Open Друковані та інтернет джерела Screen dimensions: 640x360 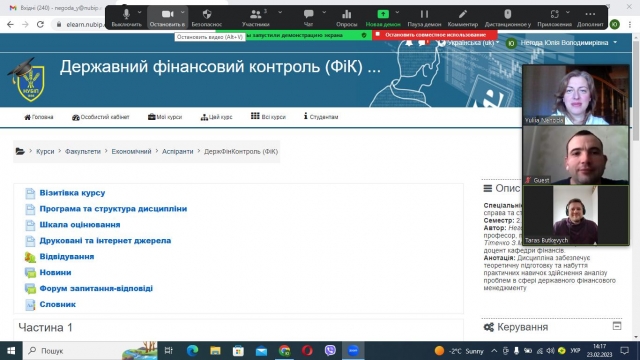coord(105,240)
